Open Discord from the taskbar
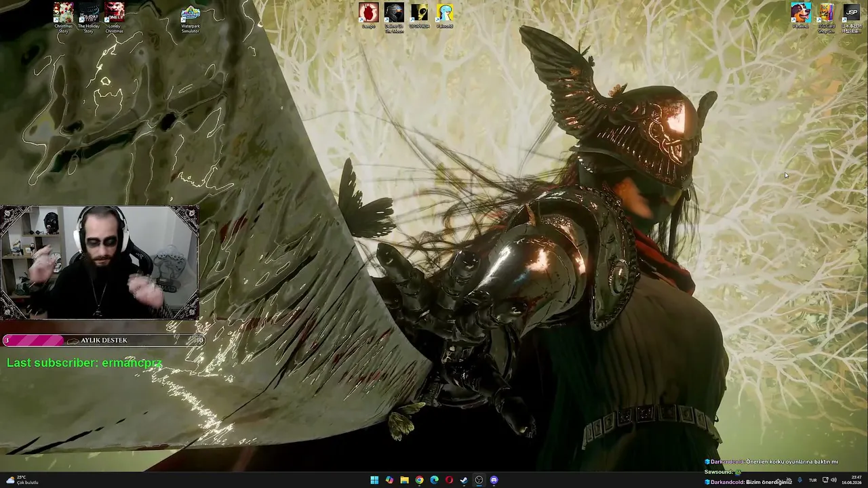The image size is (868, 488). click(x=494, y=480)
